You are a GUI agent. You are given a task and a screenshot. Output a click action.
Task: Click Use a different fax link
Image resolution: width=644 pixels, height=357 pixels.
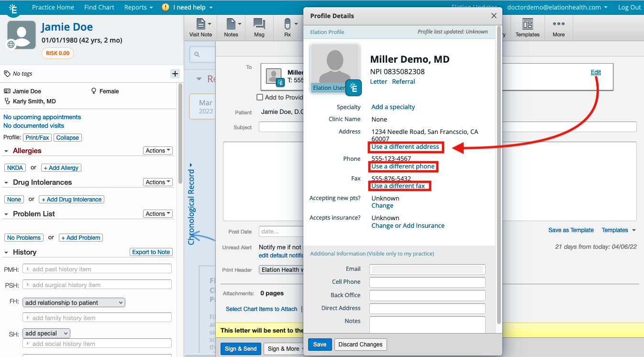click(398, 186)
